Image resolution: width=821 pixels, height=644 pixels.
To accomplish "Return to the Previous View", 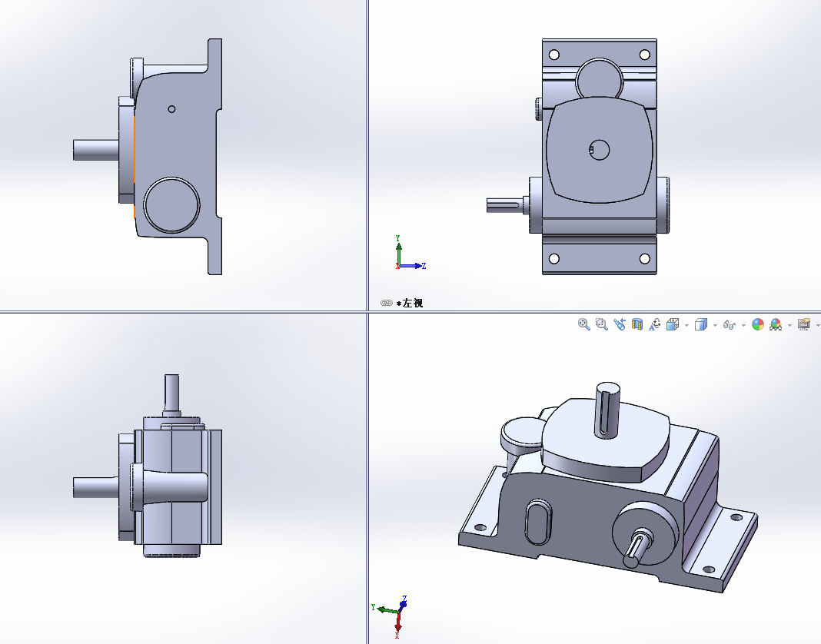I will coord(620,324).
